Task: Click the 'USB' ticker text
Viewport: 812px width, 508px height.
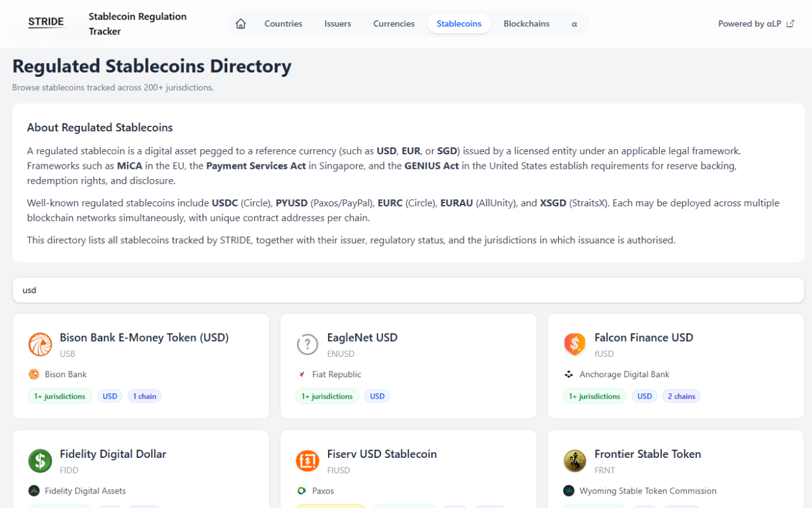Action: pyautogui.click(x=67, y=354)
